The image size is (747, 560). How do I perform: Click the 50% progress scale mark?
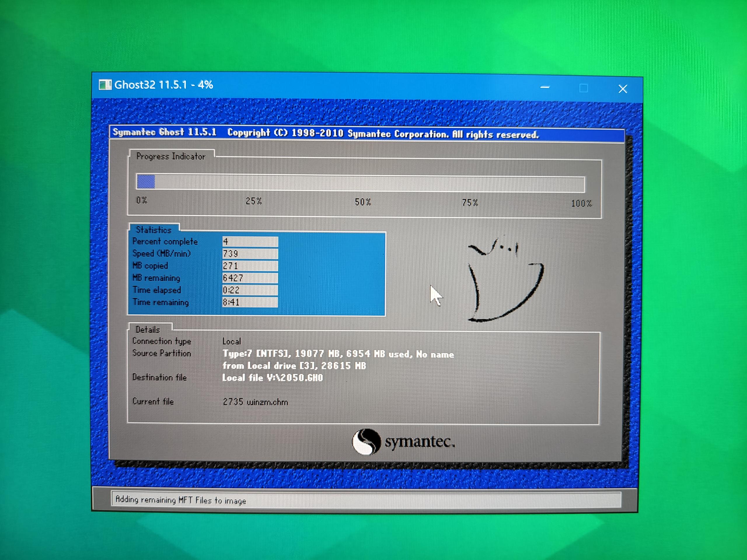pos(363,202)
